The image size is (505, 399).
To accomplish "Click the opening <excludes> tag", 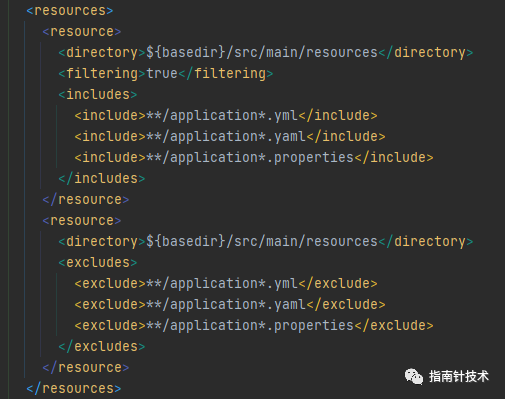I will 98,262.
